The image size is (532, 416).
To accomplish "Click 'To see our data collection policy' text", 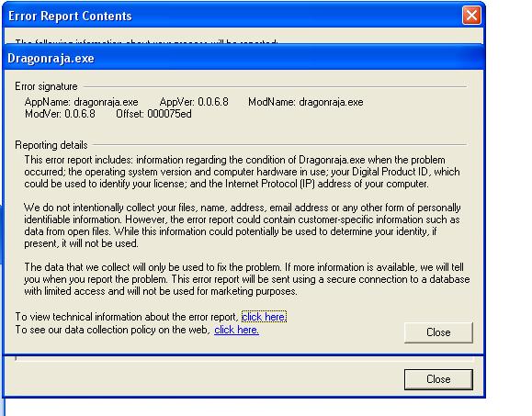I will [x=113, y=330].
